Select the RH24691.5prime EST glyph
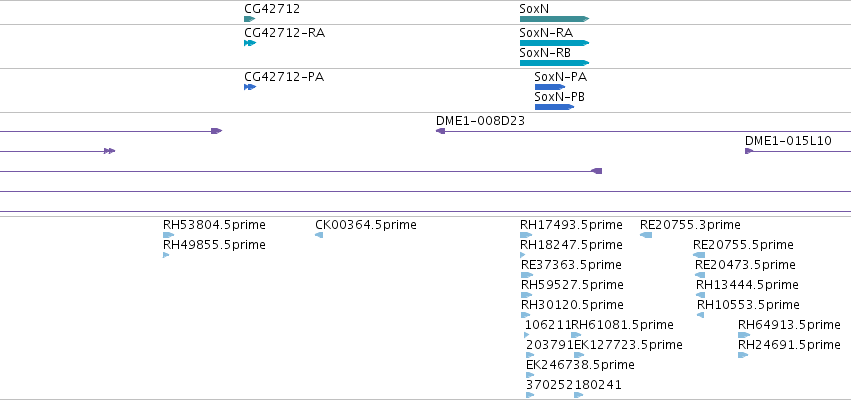Viewport: 851px width, 400px height. [x=743, y=355]
